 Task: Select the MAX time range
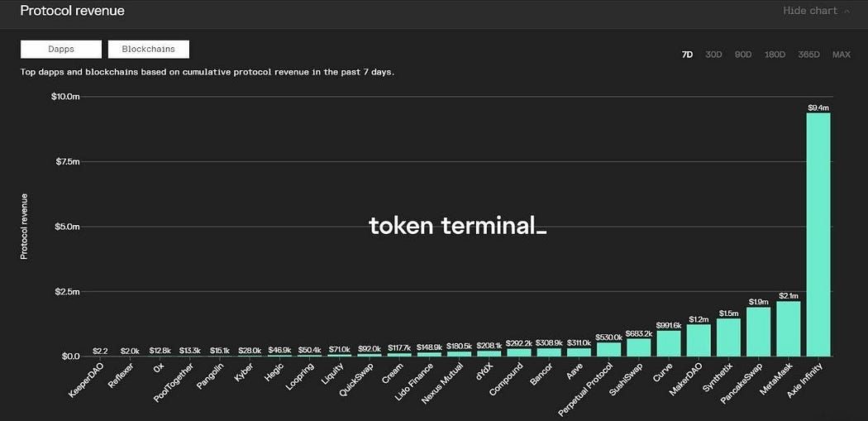coord(842,55)
